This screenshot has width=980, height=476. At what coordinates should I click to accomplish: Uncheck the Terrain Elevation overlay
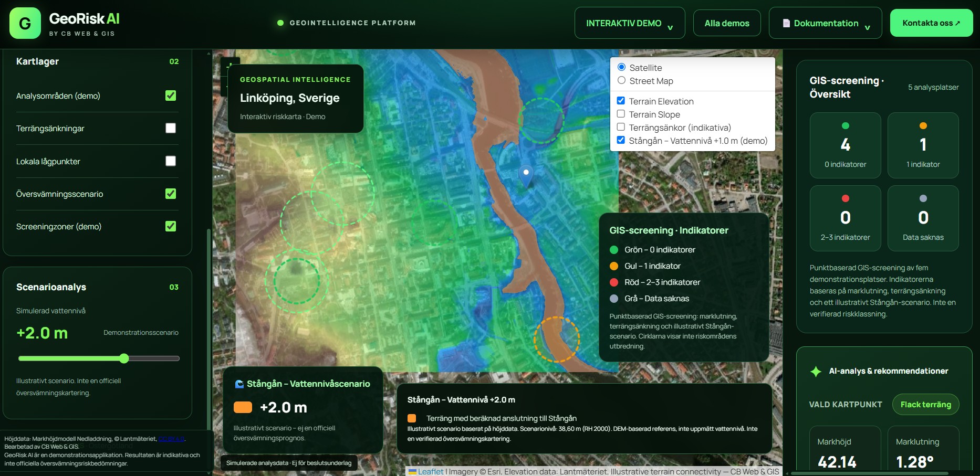(621, 101)
